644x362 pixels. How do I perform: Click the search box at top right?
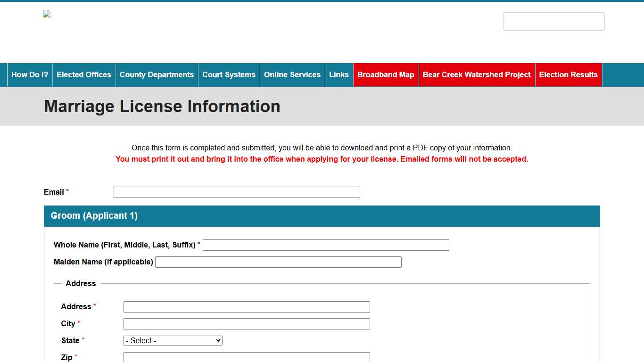coord(553,21)
